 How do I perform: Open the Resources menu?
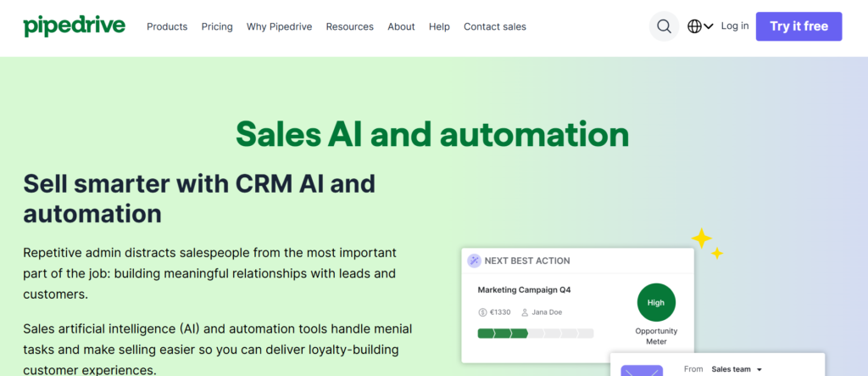(349, 26)
